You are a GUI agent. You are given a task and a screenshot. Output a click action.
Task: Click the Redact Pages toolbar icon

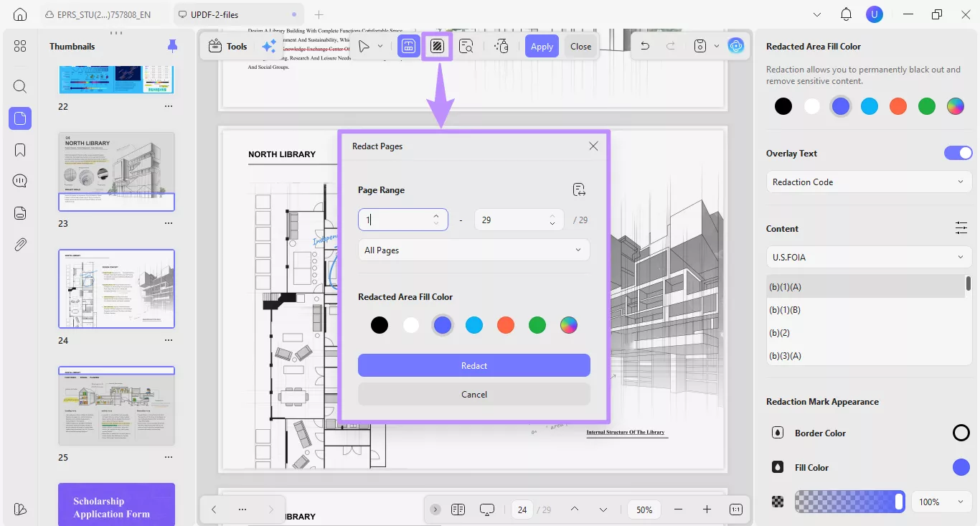(x=437, y=46)
